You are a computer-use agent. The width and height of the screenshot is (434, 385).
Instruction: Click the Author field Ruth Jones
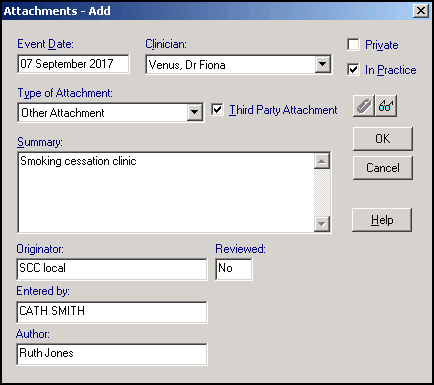pyautogui.click(x=112, y=354)
